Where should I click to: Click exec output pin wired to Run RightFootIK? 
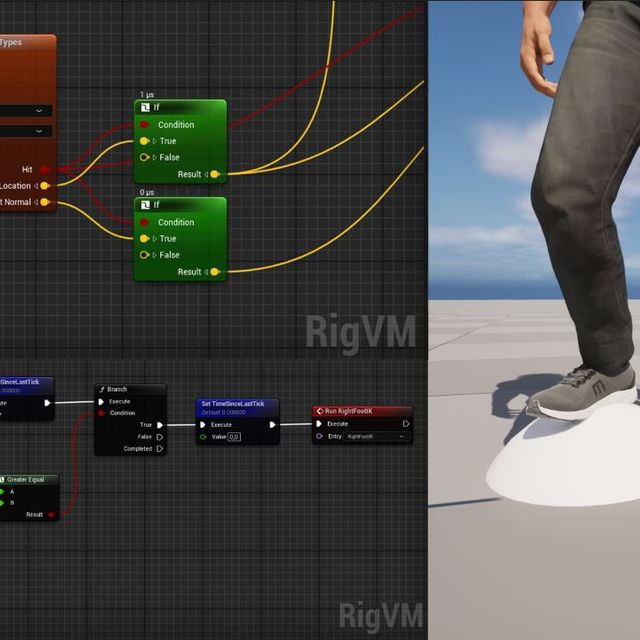coord(272,425)
